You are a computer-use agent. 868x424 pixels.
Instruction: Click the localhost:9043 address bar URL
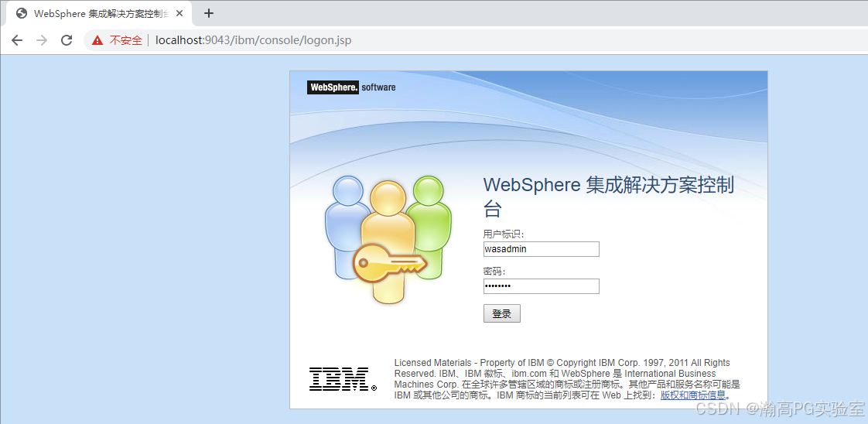click(254, 40)
